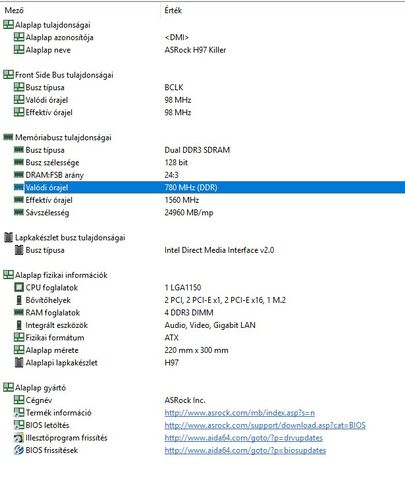Image resolution: width=405 pixels, height=480 pixels.
Task: Click the Alaplapi lapkakészlet chip icon
Action: [19, 362]
